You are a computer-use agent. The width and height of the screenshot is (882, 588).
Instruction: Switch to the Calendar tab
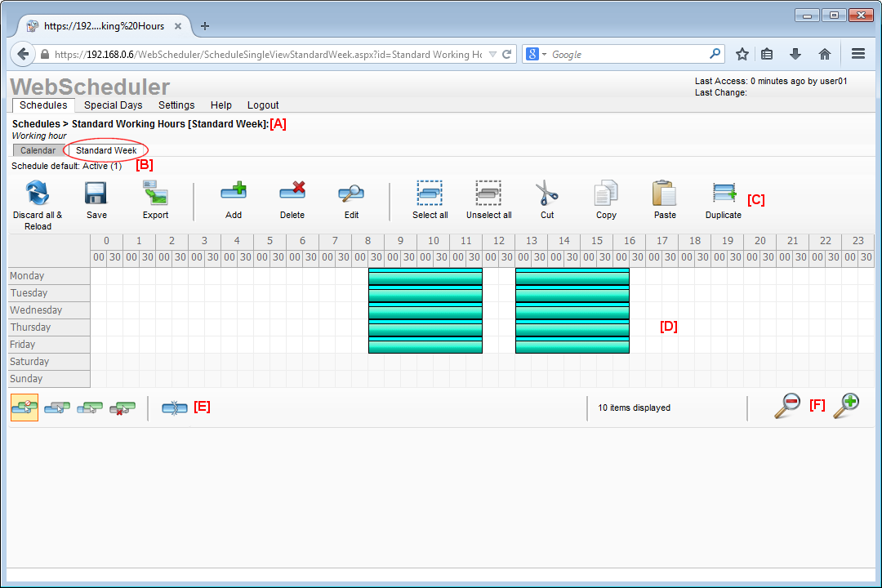38,151
